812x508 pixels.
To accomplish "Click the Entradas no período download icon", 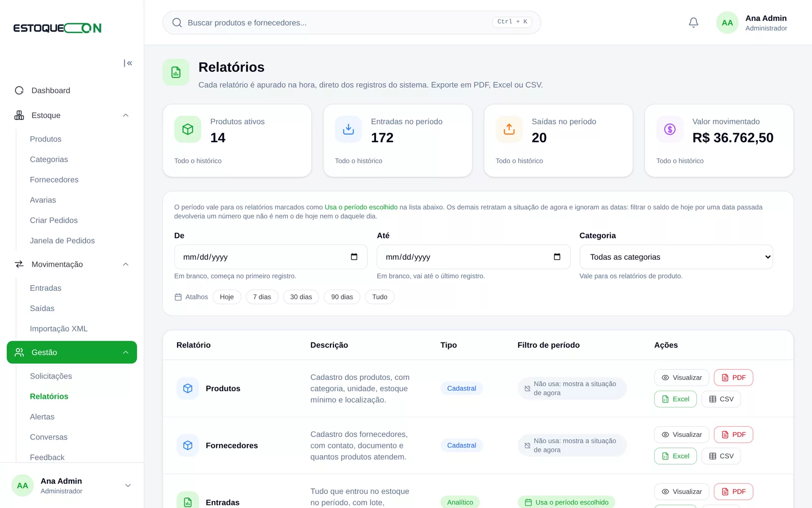I will pos(348,129).
